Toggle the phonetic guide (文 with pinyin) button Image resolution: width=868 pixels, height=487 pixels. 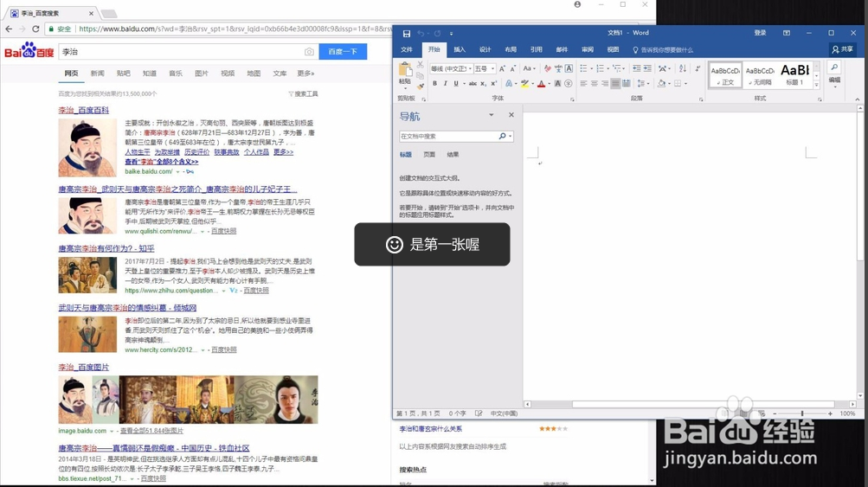tap(558, 68)
